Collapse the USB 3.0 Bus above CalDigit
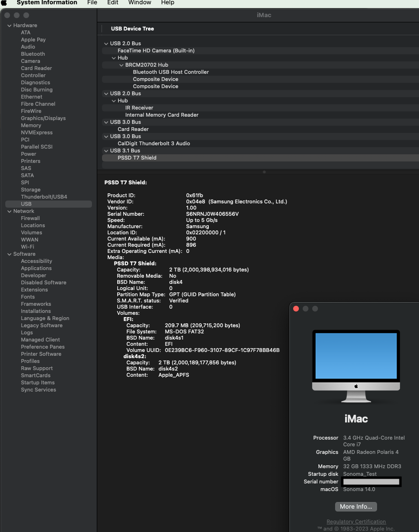The height and width of the screenshot is (532, 419). [x=106, y=136]
